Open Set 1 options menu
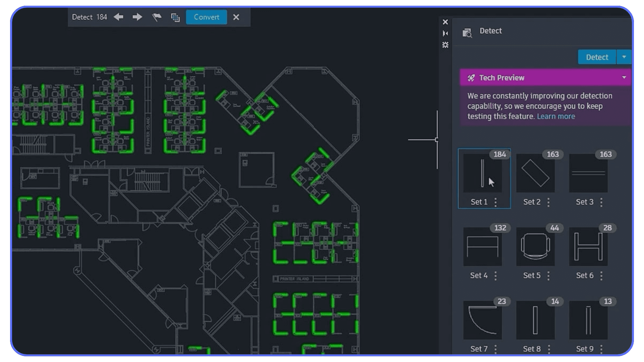 click(x=496, y=202)
